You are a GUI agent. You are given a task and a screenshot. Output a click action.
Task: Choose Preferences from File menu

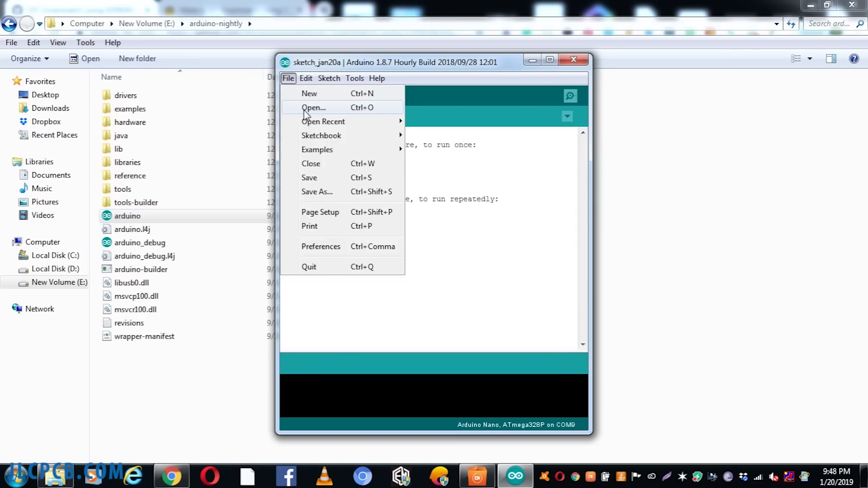point(321,247)
